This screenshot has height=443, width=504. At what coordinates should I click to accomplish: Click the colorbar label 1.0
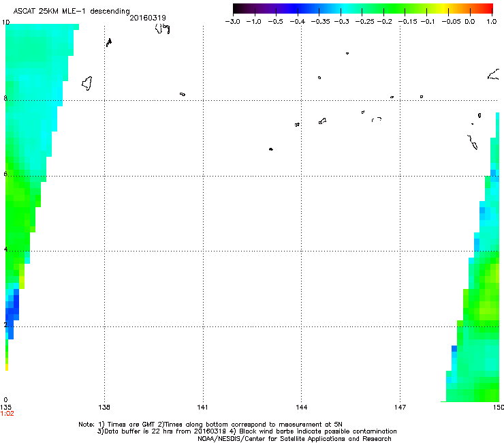pyautogui.click(x=492, y=22)
